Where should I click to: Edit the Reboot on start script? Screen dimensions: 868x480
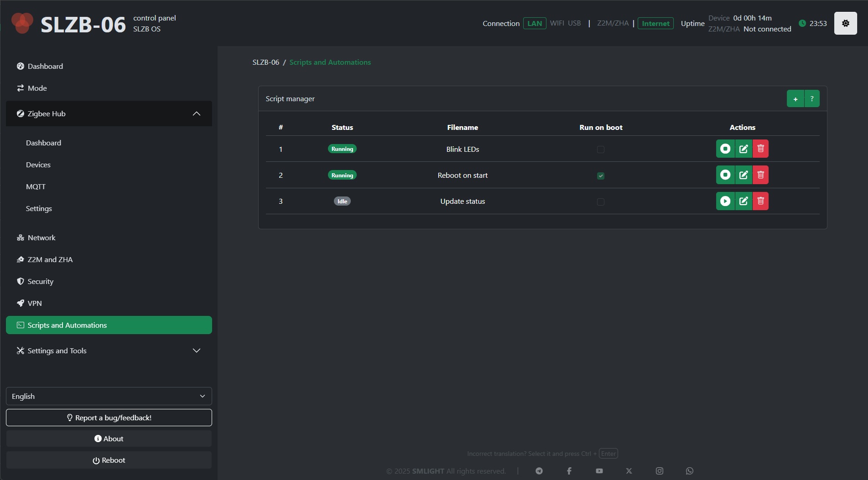[743, 175]
